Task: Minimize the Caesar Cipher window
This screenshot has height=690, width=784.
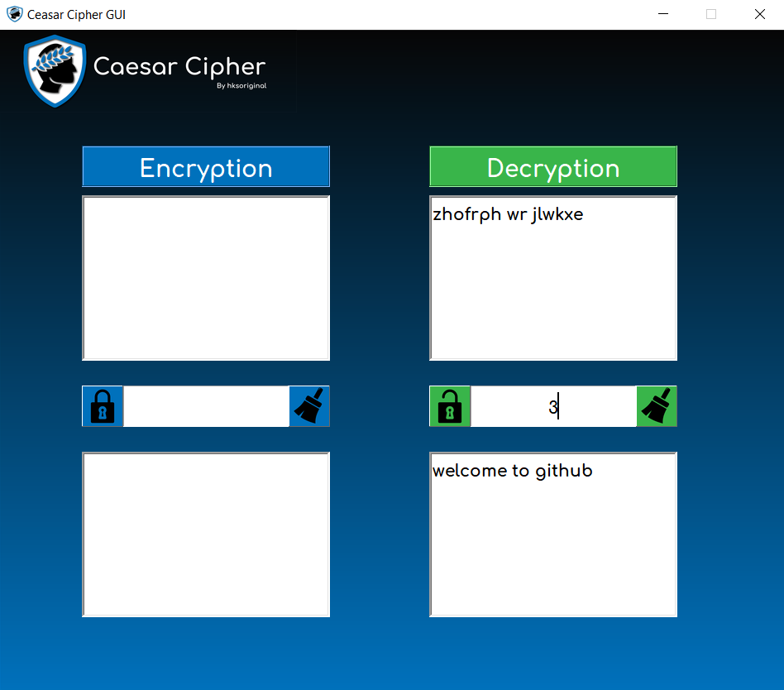Action: tap(663, 14)
